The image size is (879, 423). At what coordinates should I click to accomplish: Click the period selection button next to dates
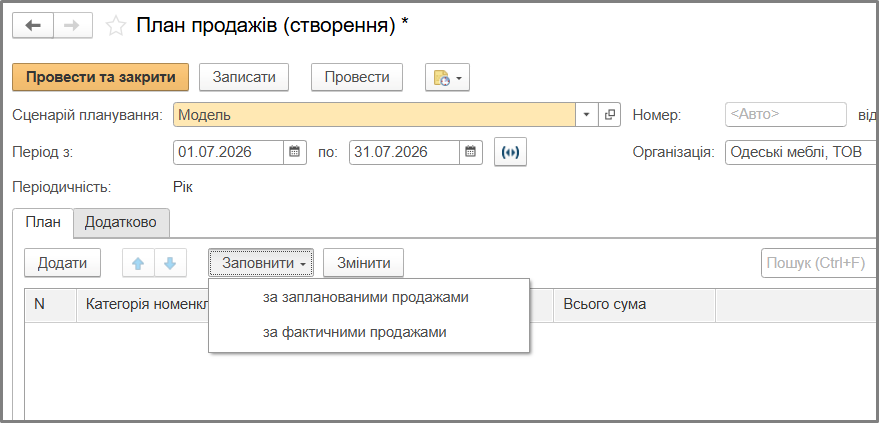click(x=510, y=152)
